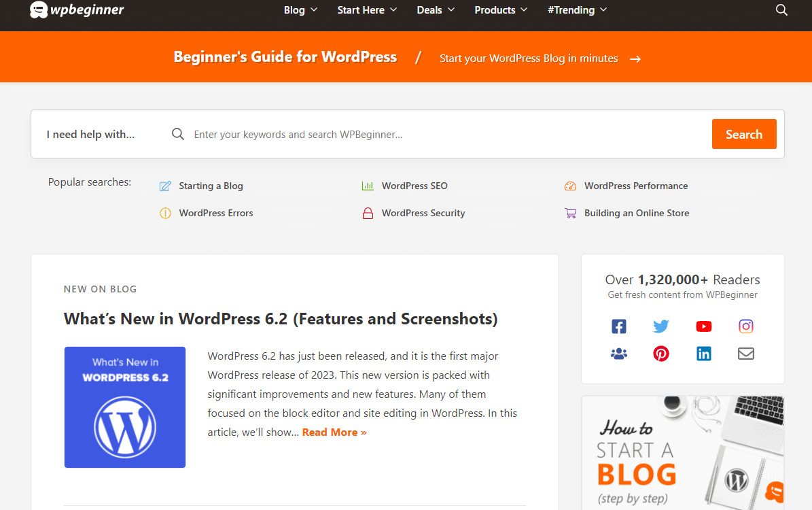812x510 pixels.
Task: Click the email envelope icon
Action: tap(746, 354)
